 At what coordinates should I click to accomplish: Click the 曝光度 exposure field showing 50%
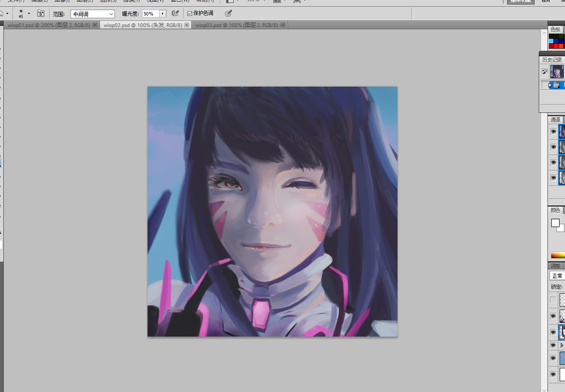click(x=151, y=14)
